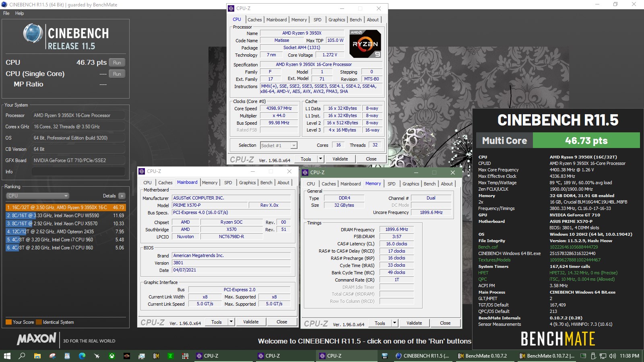The width and height of the screenshot is (644, 362).
Task: Click the Xbox taskbar icon
Action: [111, 356]
